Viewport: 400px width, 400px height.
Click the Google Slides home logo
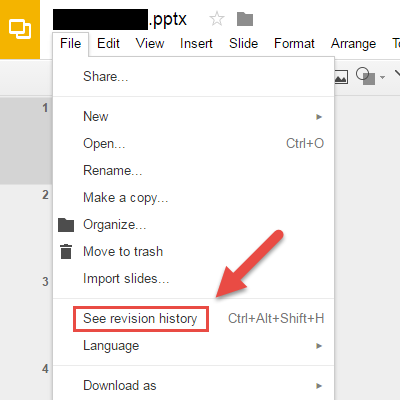(x=20, y=29)
